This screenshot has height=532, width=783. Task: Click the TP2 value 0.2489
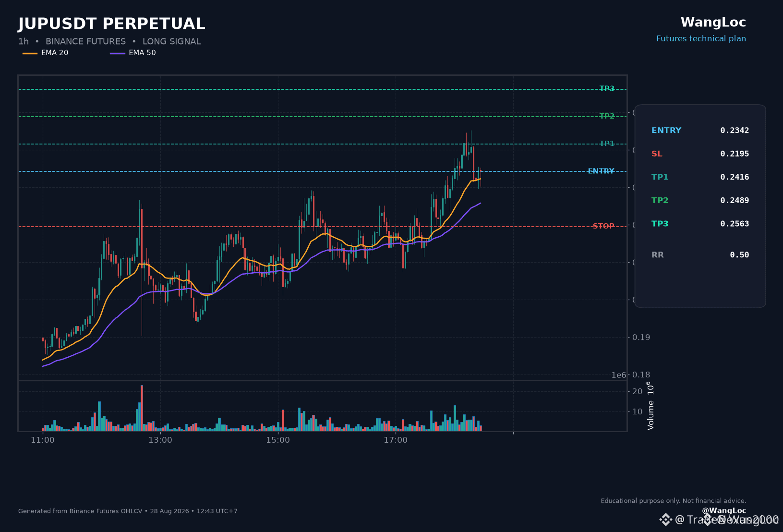pyautogui.click(x=735, y=200)
